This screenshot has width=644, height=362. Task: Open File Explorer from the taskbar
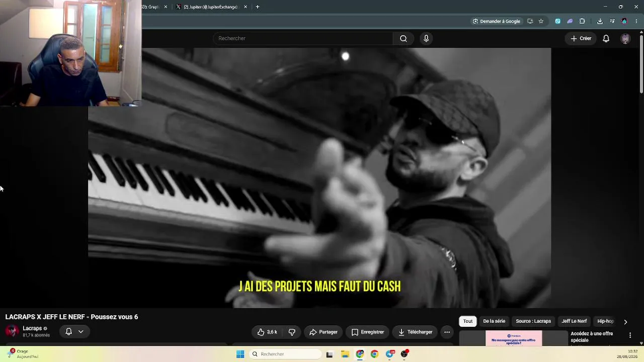[x=345, y=354]
